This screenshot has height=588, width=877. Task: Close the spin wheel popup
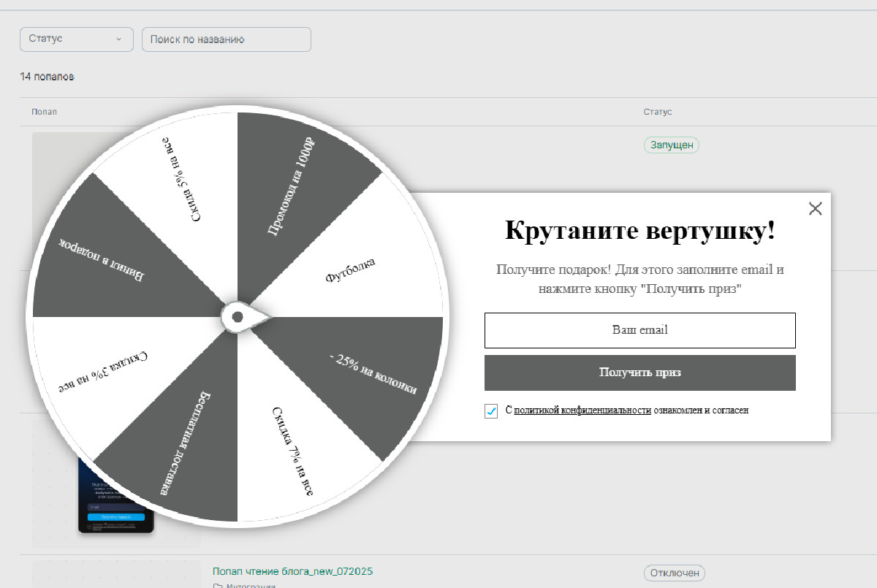[816, 209]
